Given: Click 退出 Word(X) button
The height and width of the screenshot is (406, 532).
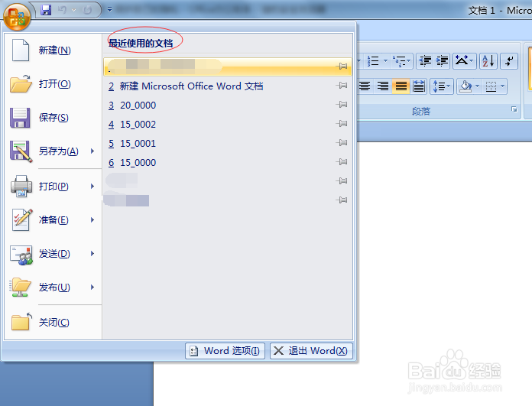Looking at the screenshot, I should coord(311,351).
